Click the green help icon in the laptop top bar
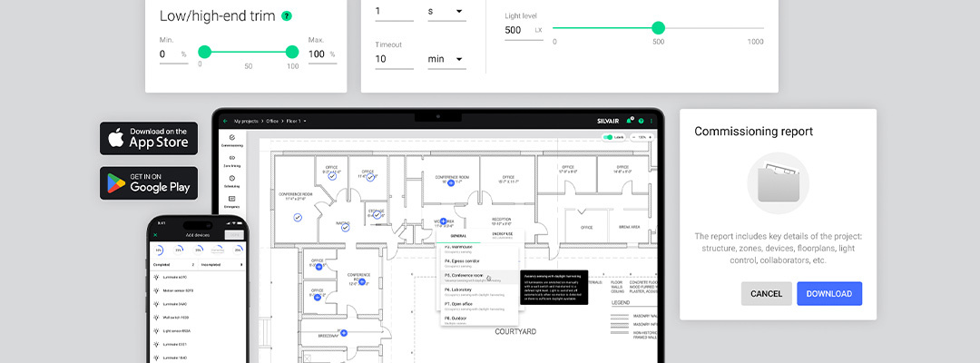This screenshot has height=363, width=980. point(641,121)
